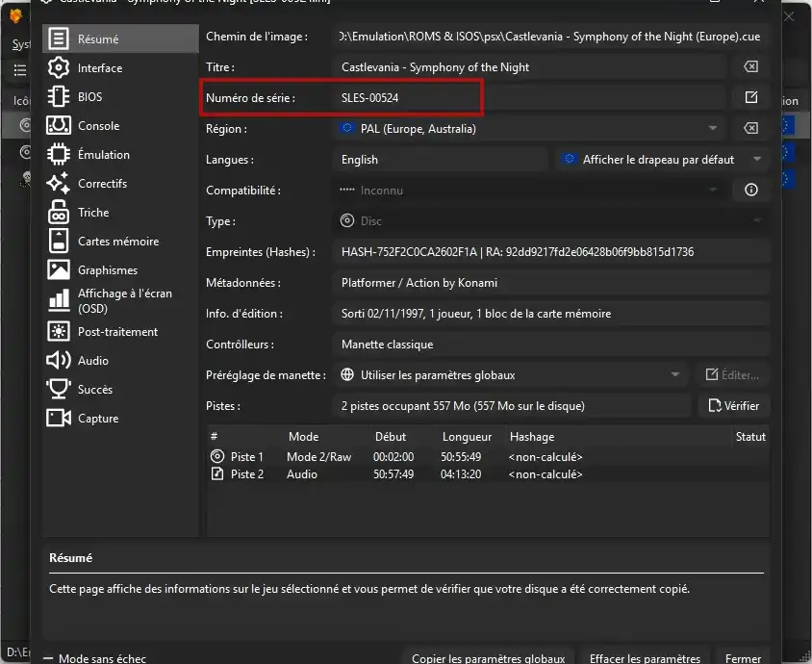Click the Post-traitement brightness icon
This screenshot has width=812, height=664.
coord(59,331)
